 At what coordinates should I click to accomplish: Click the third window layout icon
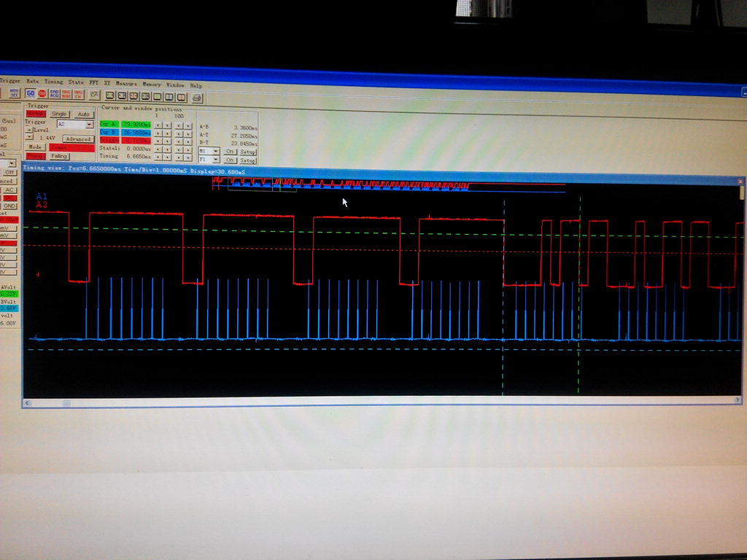[134, 96]
